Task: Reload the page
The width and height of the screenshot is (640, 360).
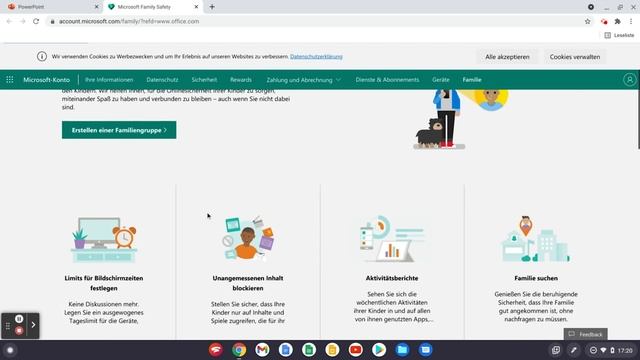Action: (36, 21)
